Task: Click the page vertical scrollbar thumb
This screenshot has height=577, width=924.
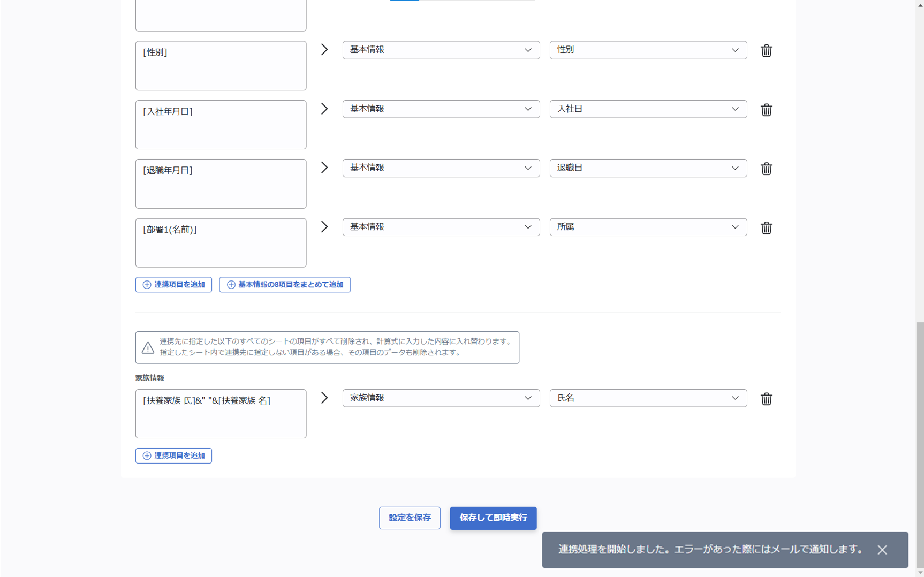Action: click(x=920, y=444)
